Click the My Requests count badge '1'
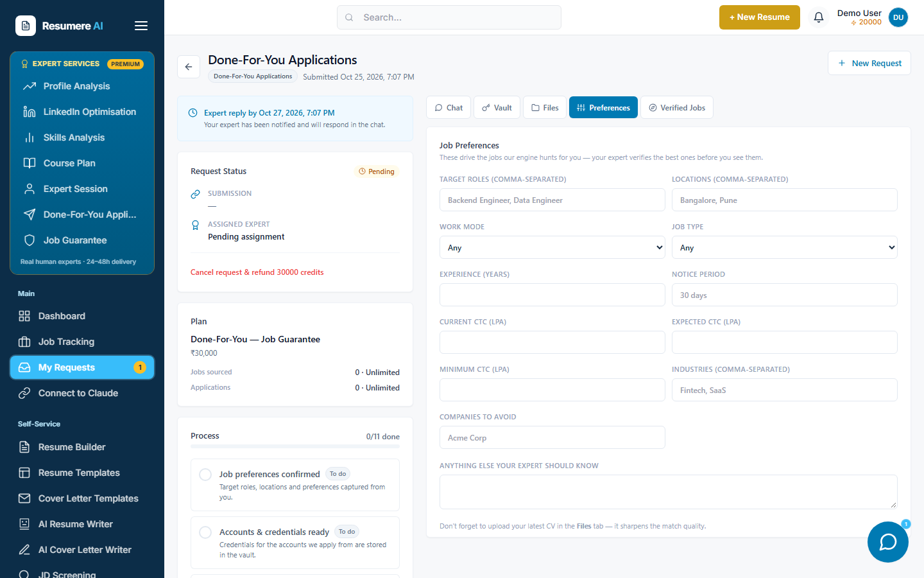This screenshot has height=578, width=924. (140, 367)
